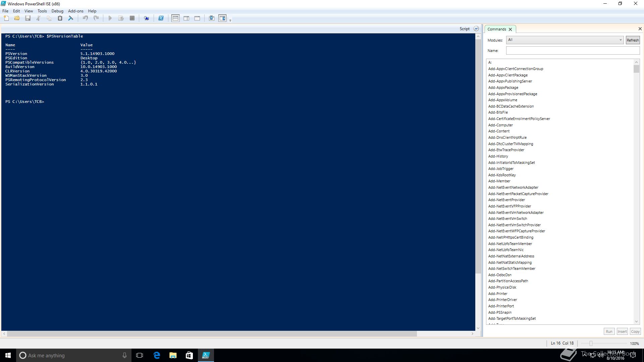Open the Edit menu
This screenshot has width=644, height=362.
pos(16,11)
